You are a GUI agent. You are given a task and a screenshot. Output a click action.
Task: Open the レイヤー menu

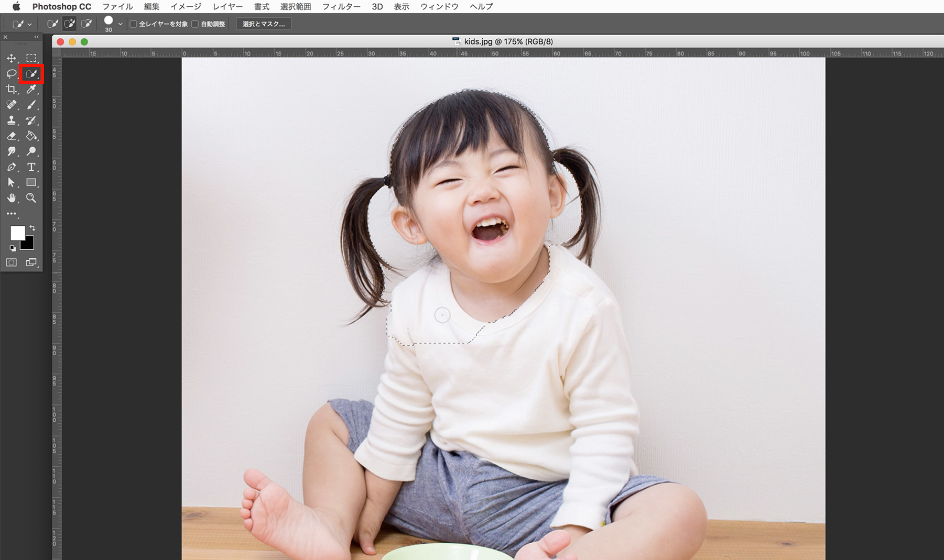pos(227,7)
